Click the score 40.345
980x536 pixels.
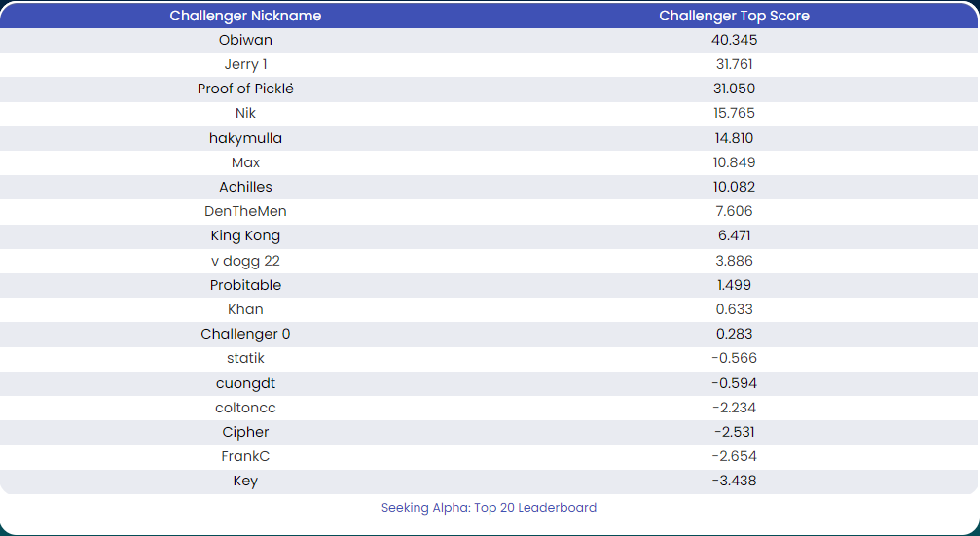pos(735,40)
